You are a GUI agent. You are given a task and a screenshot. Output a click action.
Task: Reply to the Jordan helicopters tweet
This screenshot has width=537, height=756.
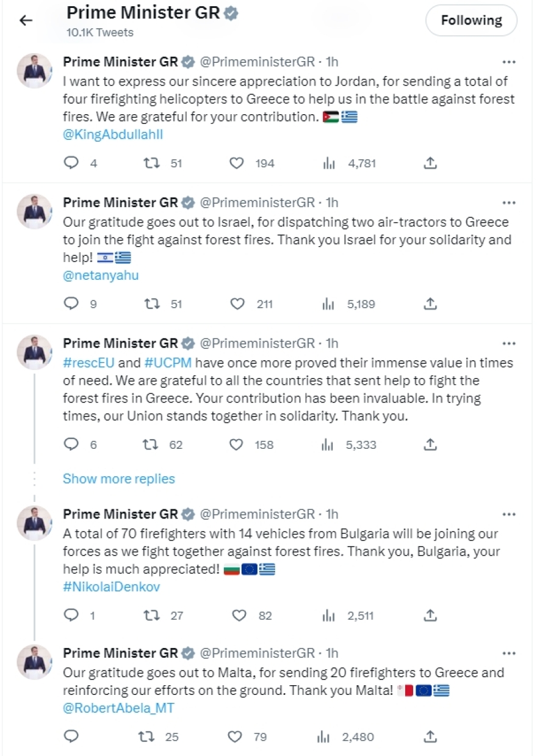[x=71, y=163]
